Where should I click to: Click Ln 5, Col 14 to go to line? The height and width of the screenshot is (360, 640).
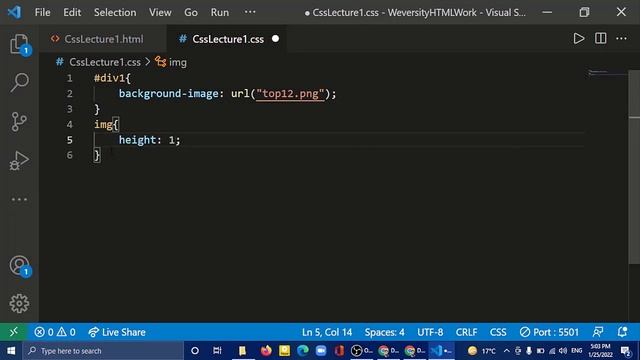point(327,332)
